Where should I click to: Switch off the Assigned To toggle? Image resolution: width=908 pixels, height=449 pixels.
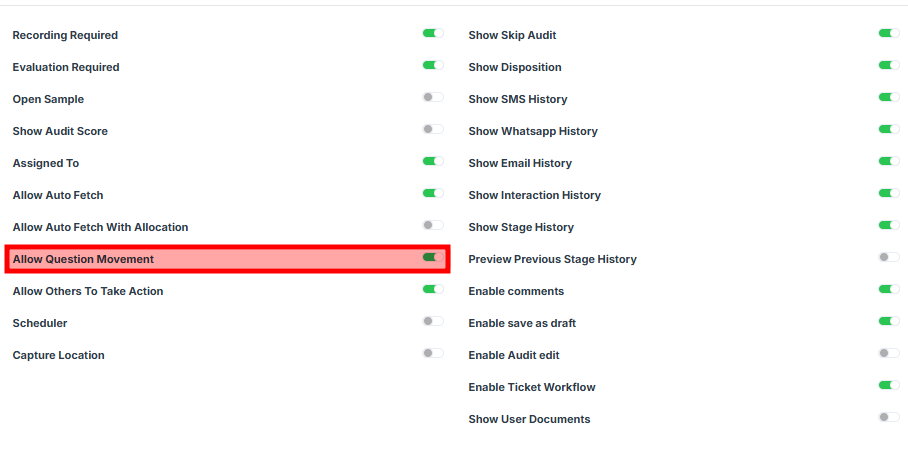433,161
